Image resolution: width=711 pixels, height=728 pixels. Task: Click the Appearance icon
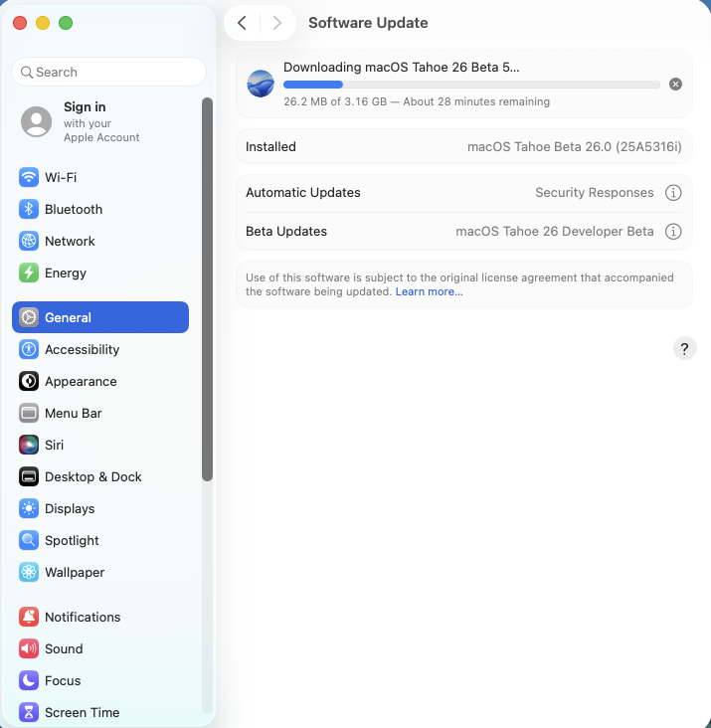tap(29, 381)
